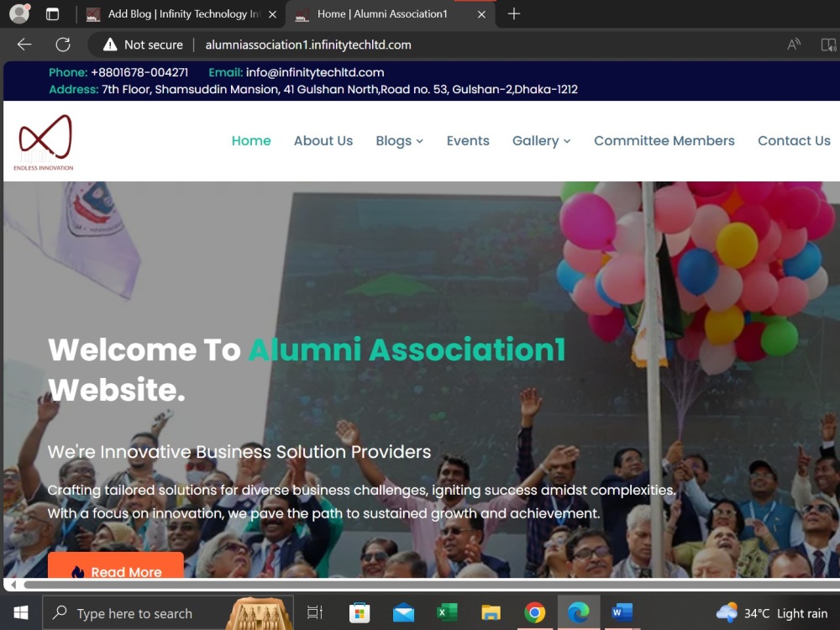Click the Alumni Association1 headline text
This screenshot has width=840, height=630.
click(x=407, y=349)
